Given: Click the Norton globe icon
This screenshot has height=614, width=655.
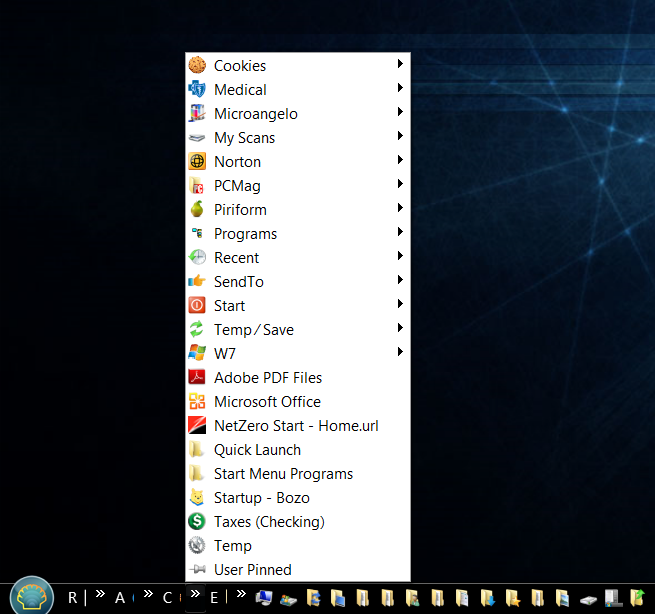Looking at the screenshot, I should click(x=197, y=161).
